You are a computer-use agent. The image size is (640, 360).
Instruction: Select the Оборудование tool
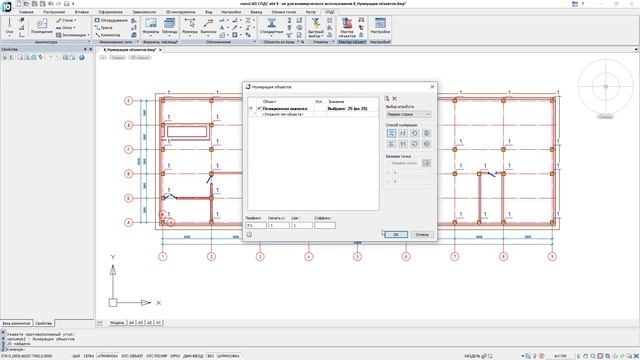point(111,20)
